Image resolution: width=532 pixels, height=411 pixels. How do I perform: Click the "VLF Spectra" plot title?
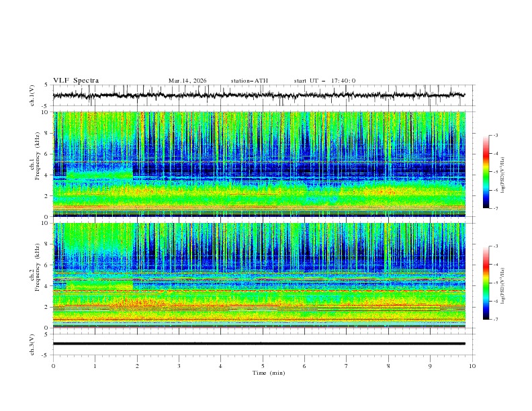[76, 81]
